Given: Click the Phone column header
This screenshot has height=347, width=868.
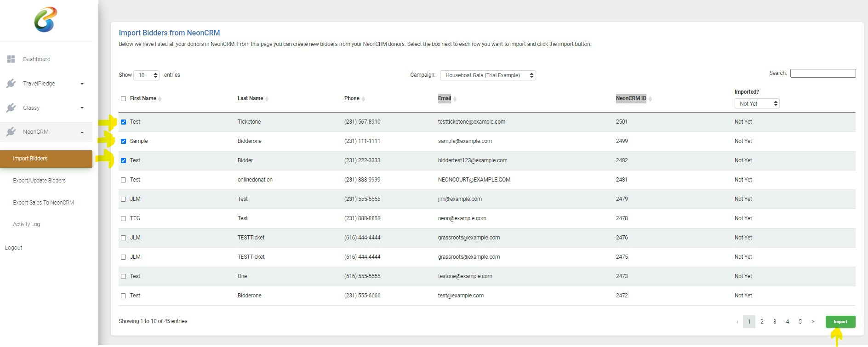Looking at the screenshot, I should coord(352,98).
